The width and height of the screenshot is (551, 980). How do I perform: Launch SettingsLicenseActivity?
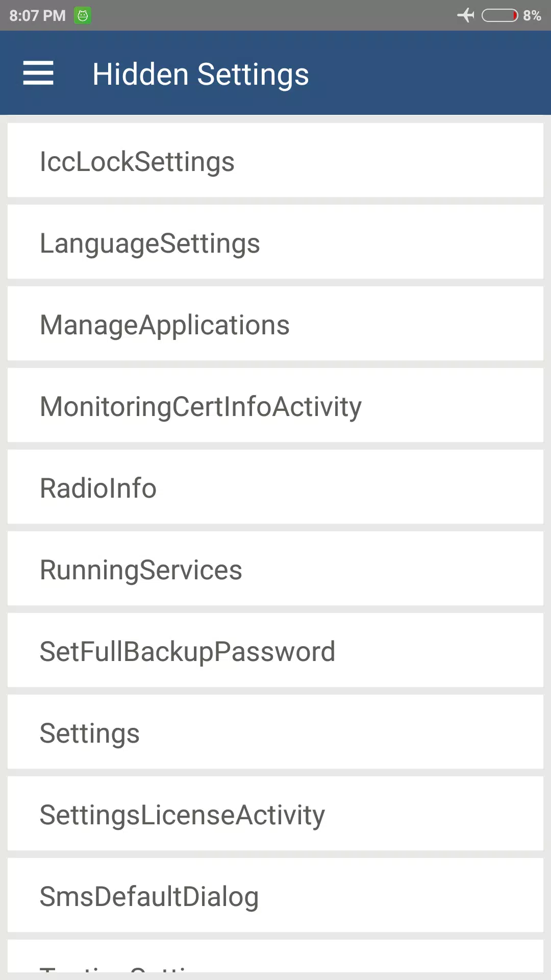(x=275, y=814)
